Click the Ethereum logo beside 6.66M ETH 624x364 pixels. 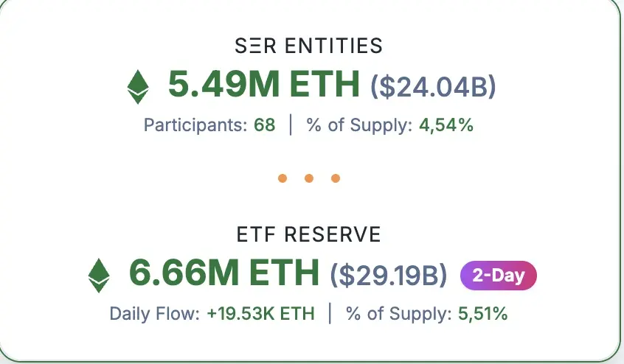pyautogui.click(x=99, y=275)
